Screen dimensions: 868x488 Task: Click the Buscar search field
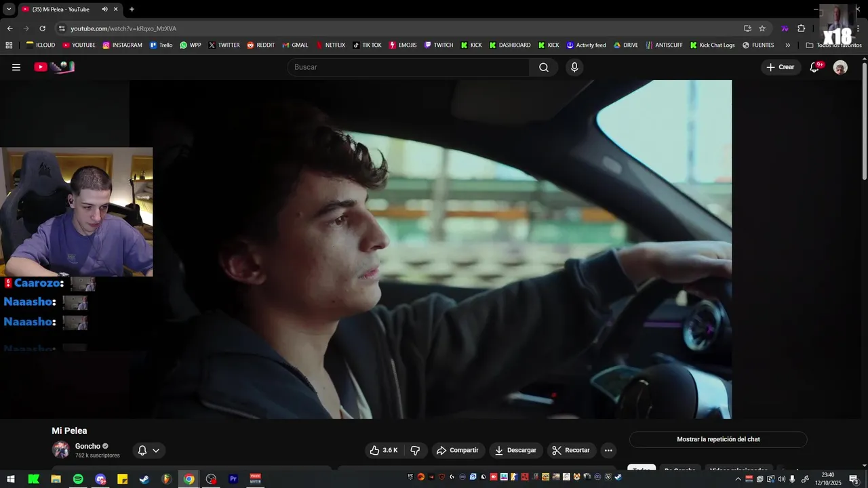click(x=409, y=67)
